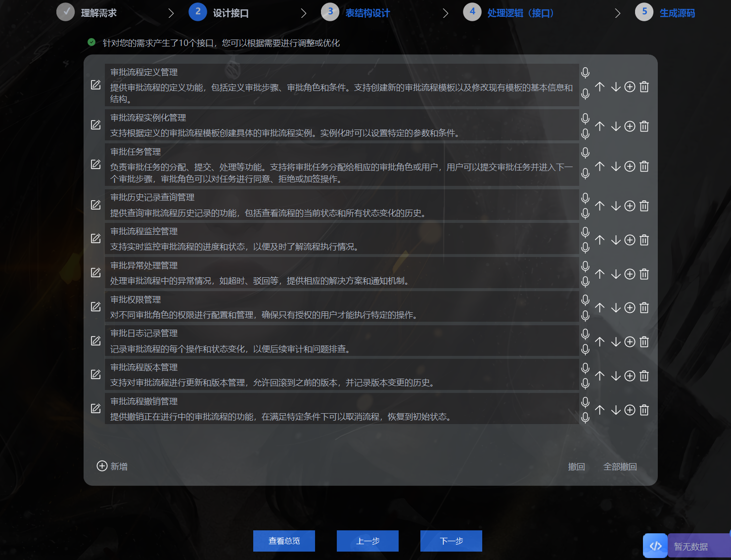Add a new interface below 审批流程监控管理 using its plus icon
The image size is (731, 560).
coord(630,240)
